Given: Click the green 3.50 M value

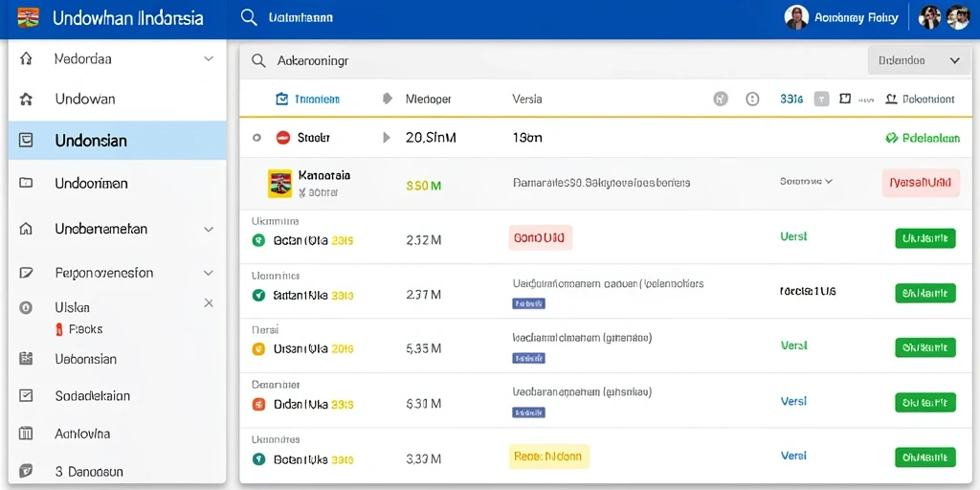Looking at the screenshot, I should (424, 186).
